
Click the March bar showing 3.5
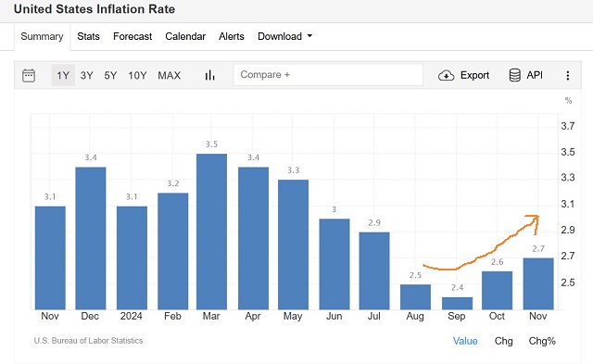[212, 232]
